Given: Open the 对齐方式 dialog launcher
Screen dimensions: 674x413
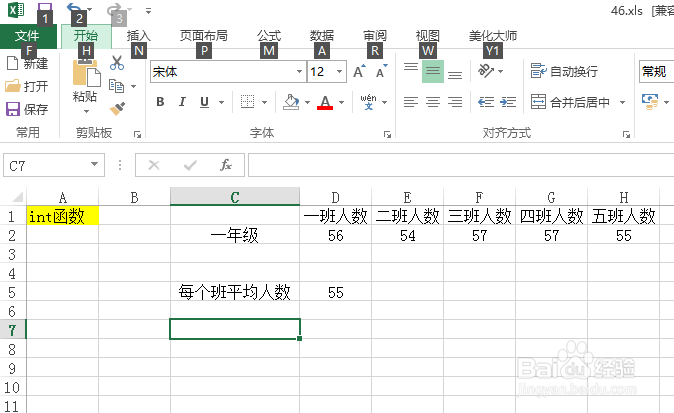Looking at the screenshot, I should point(626,135).
